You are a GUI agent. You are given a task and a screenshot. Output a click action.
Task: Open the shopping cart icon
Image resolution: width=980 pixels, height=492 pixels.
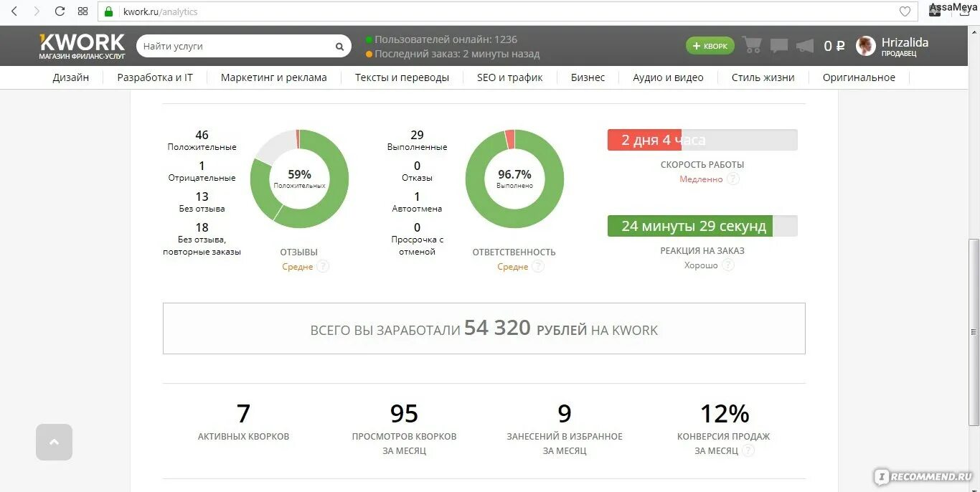pyautogui.click(x=752, y=45)
